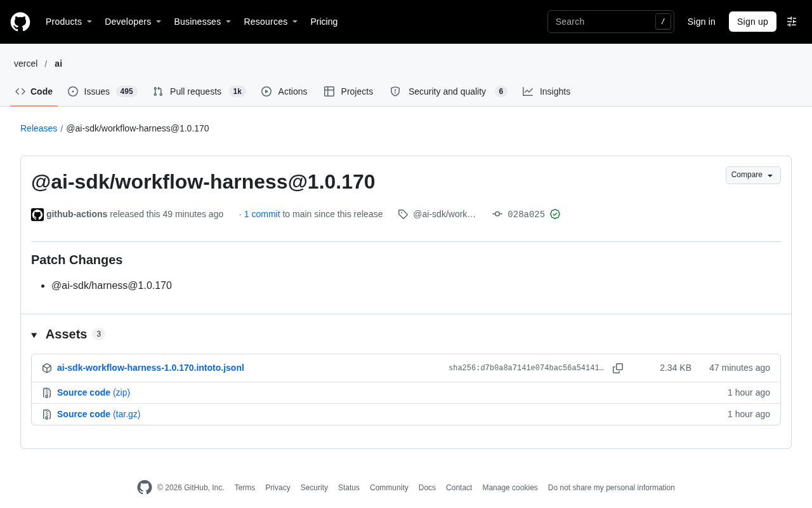The image size is (812, 508).
Task: Click the zip file icon for Source code (zip)
Action: pyautogui.click(x=47, y=393)
